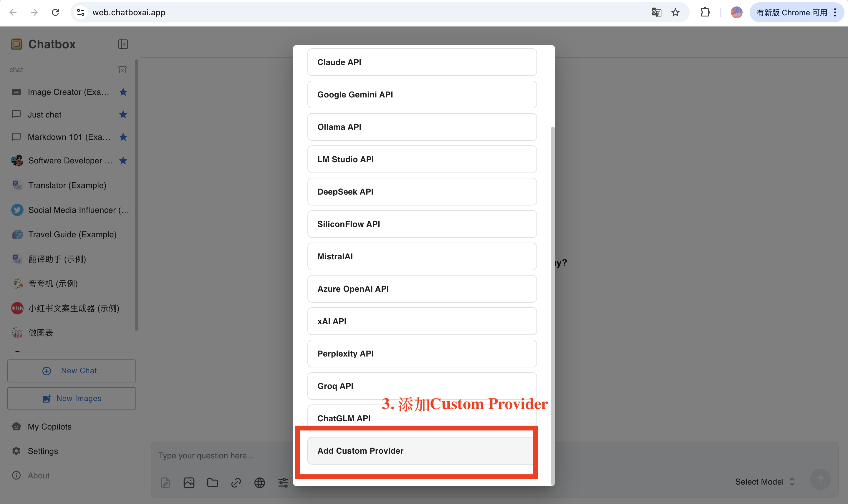Click the link attachment icon
Viewport: 848px width, 504px height.
coord(236,482)
